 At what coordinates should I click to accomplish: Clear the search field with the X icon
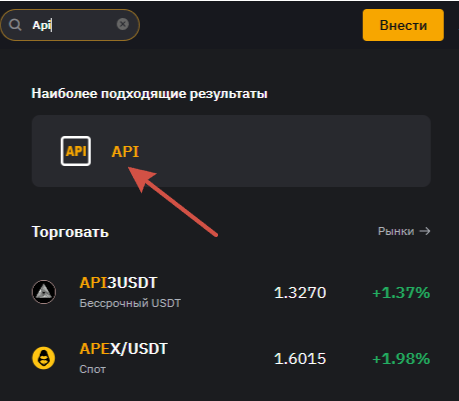tap(123, 24)
